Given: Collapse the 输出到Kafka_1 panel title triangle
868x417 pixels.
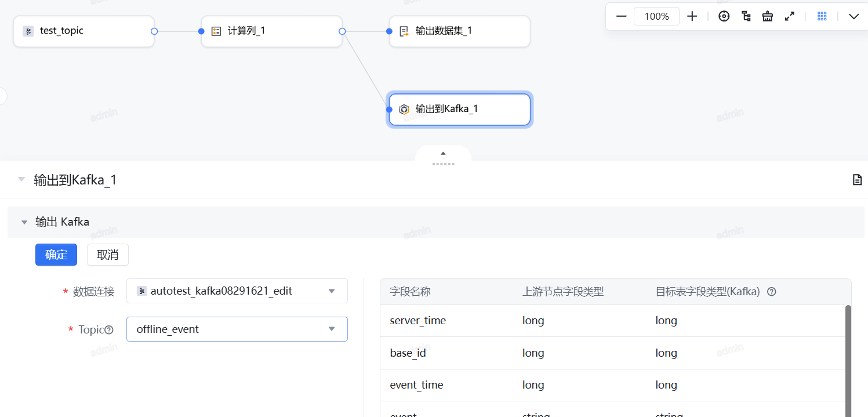Looking at the screenshot, I should point(21,180).
